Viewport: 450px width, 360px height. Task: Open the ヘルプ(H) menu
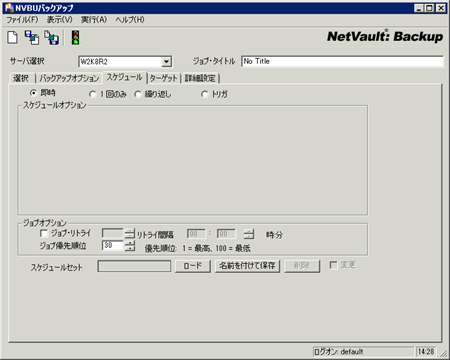tap(130, 20)
